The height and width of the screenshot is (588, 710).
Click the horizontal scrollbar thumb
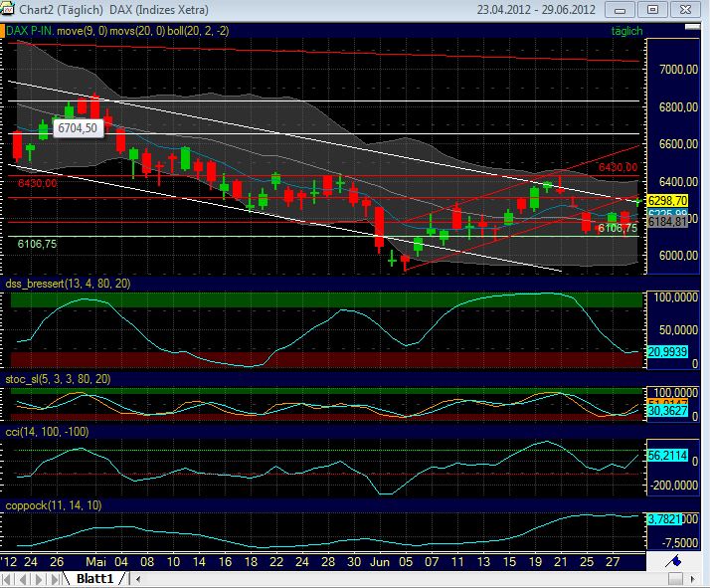click(675, 579)
